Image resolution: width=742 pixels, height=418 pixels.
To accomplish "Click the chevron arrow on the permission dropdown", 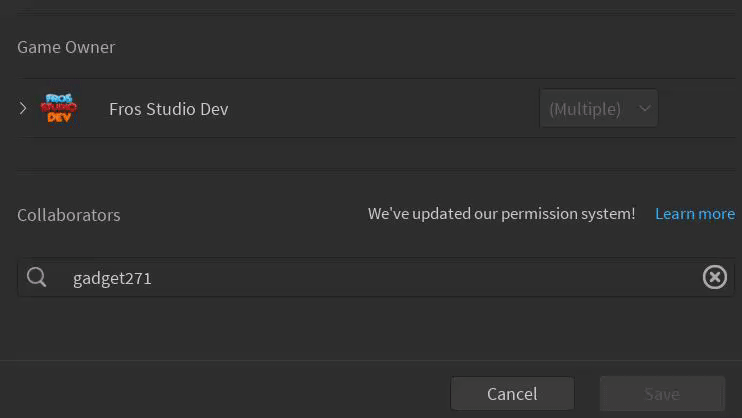I will coord(645,108).
